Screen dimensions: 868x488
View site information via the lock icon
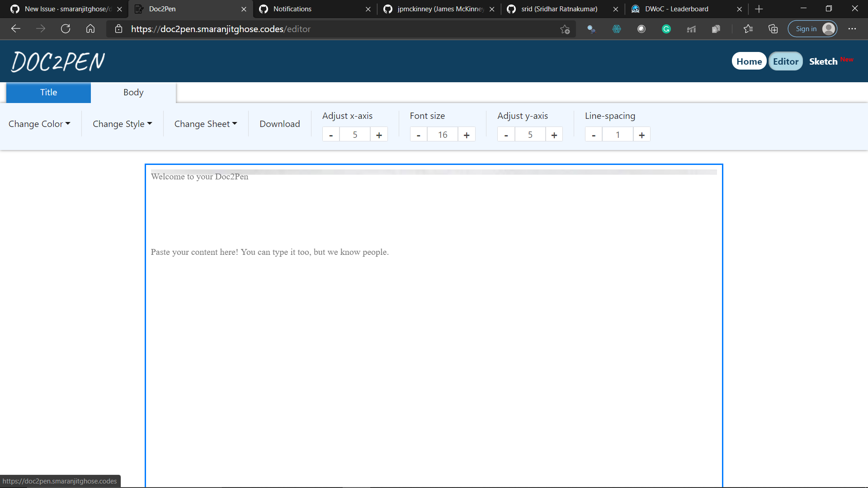click(118, 29)
